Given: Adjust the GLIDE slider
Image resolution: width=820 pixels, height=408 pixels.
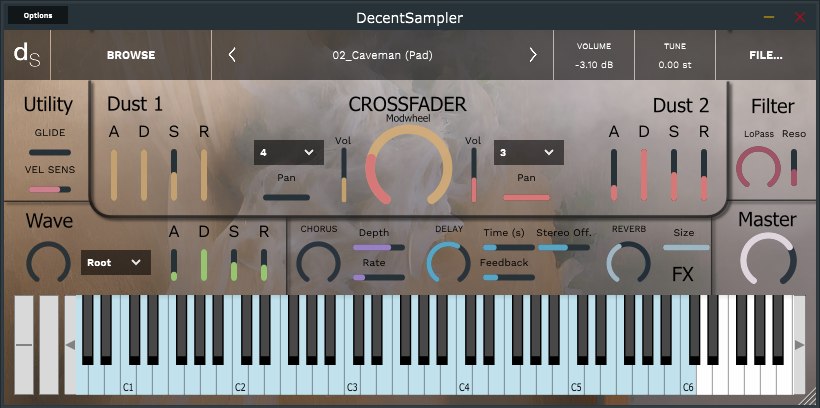Looking at the screenshot, I should [x=50, y=152].
